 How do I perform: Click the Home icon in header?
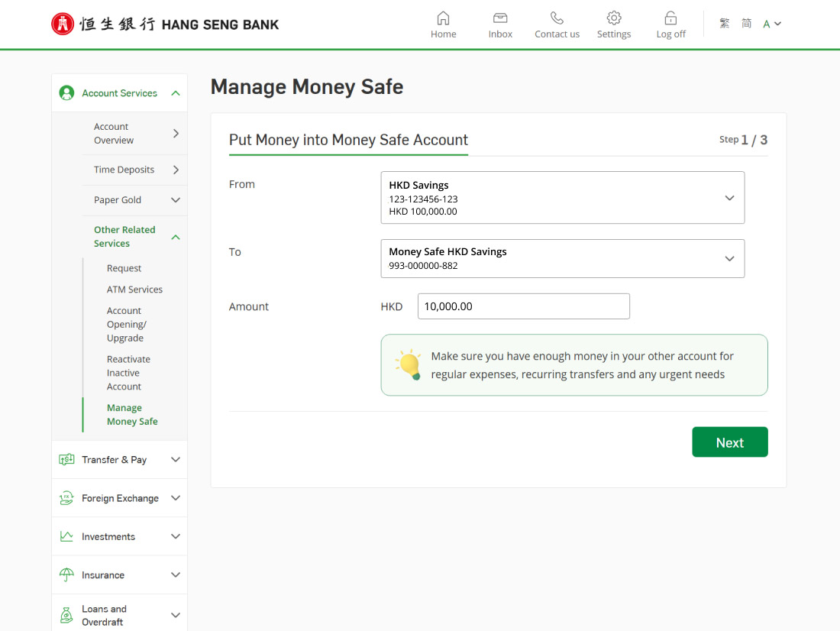(x=443, y=18)
